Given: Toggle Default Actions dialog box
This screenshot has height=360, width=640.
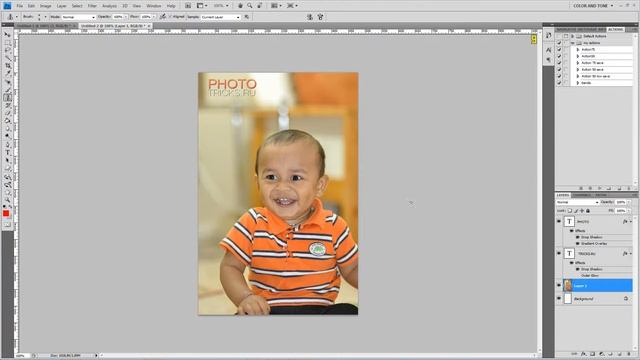Looking at the screenshot, I should [x=566, y=36].
